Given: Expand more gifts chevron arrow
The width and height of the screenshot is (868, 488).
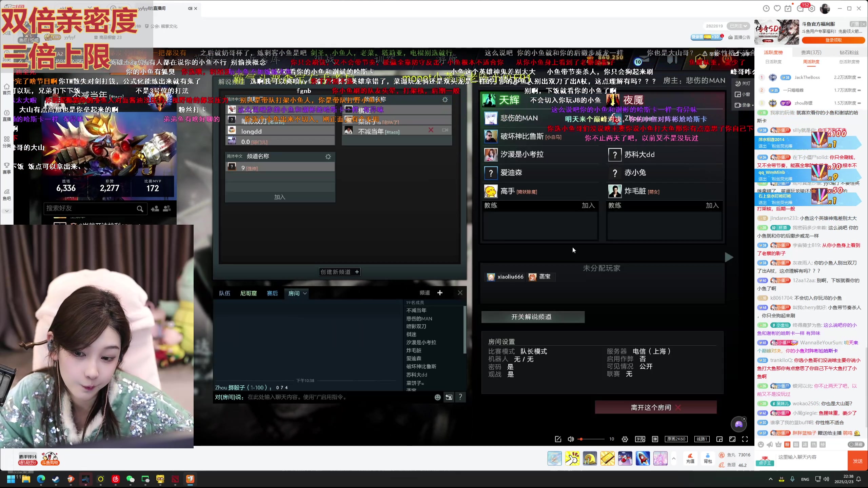Looking at the screenshot, I should [674, 459].
